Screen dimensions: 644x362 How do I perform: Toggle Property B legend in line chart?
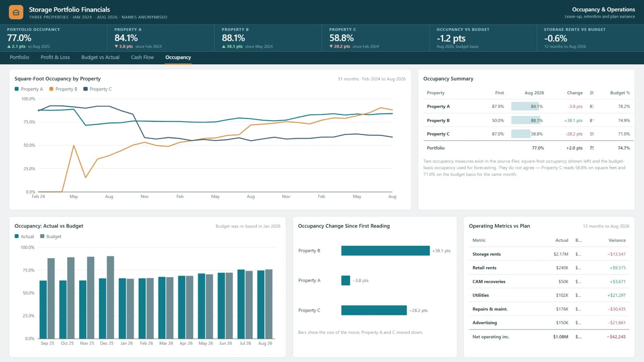point(63,89)
